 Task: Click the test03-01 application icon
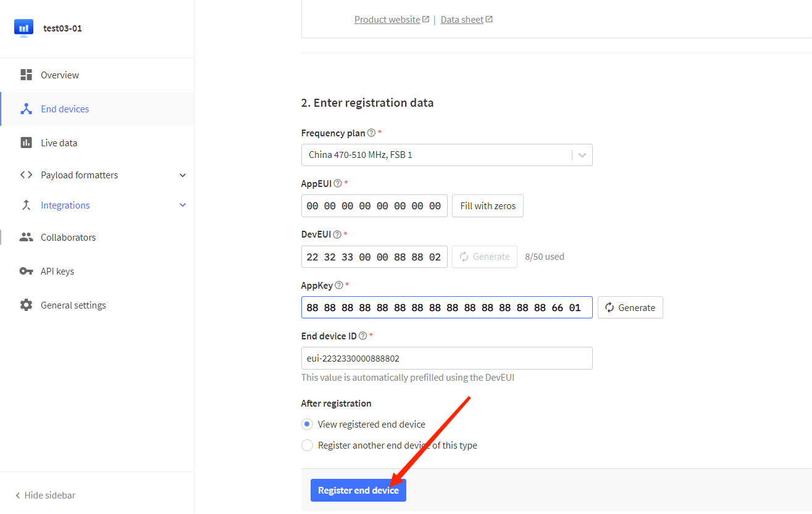click(x=23, y=28)
